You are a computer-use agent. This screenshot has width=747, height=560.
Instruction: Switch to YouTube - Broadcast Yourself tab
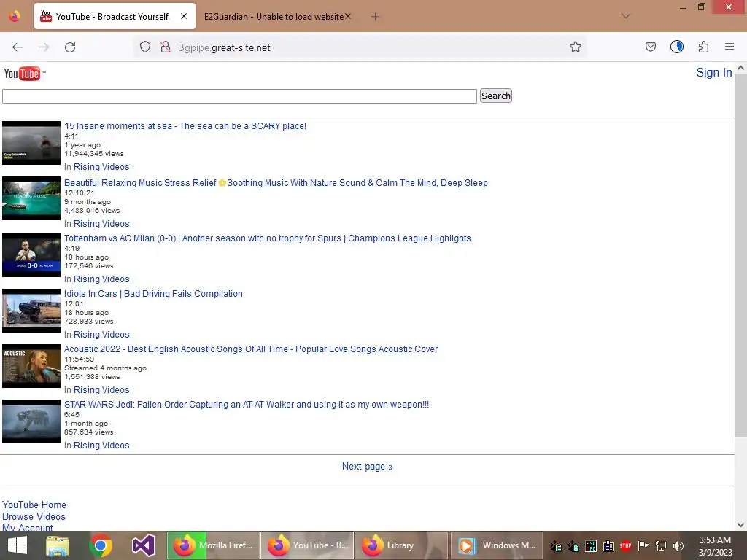click(115, 17)
